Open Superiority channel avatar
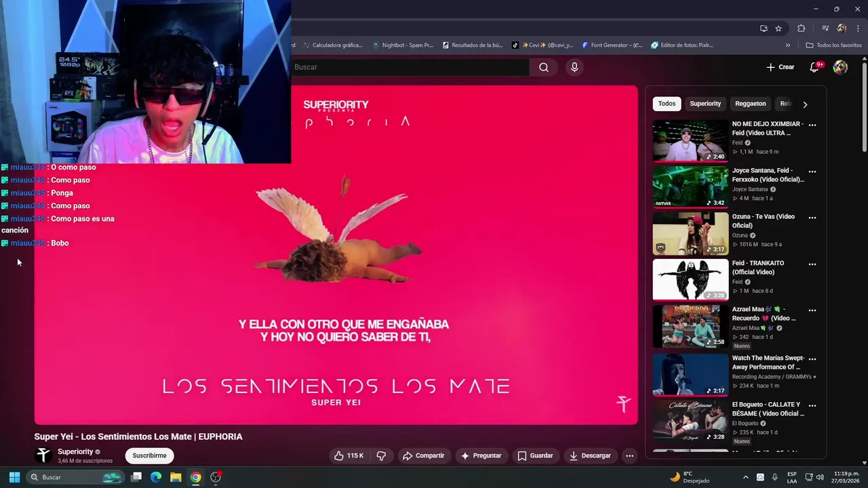 (x=43, y=455)
